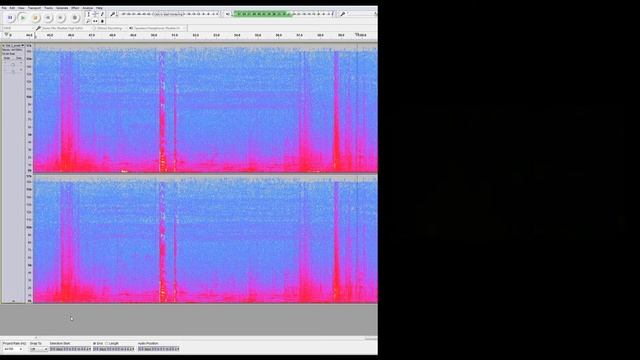The image size is (640, 360).
Task: Close the track with its X button
Action: click(x=3, y=45)
